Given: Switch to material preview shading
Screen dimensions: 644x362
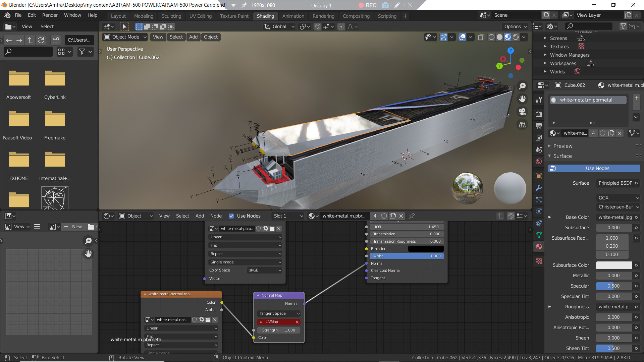Looking at the screenshot, I should point(507,37).
